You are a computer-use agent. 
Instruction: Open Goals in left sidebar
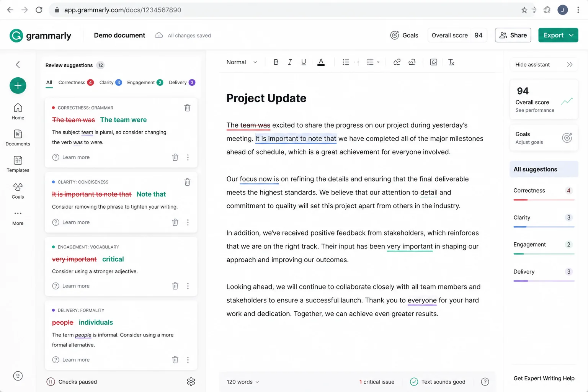pyautogui.click(x=18, y=191)
